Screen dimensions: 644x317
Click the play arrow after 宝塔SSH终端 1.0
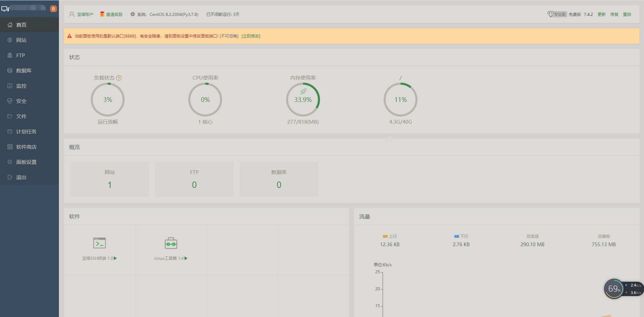(x=115, y=258)
